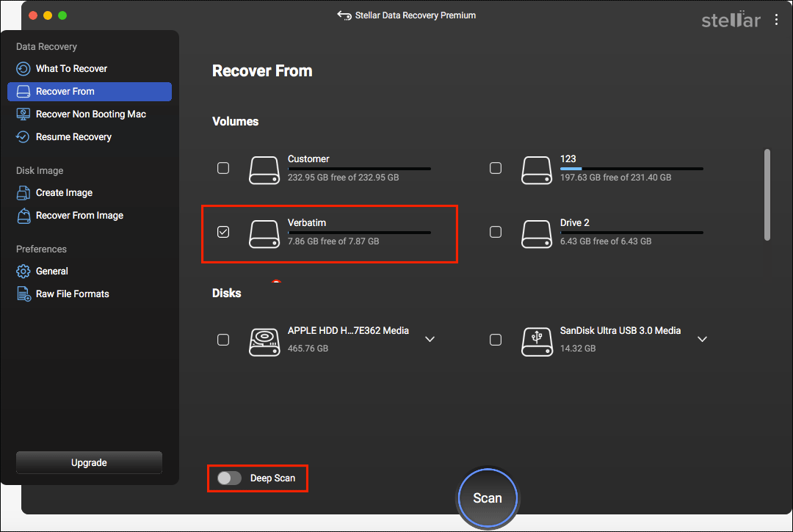Uncheck the Verbatim volume checkbox
793x532 pixels.
pyautogui.click(x=223, y=232)
